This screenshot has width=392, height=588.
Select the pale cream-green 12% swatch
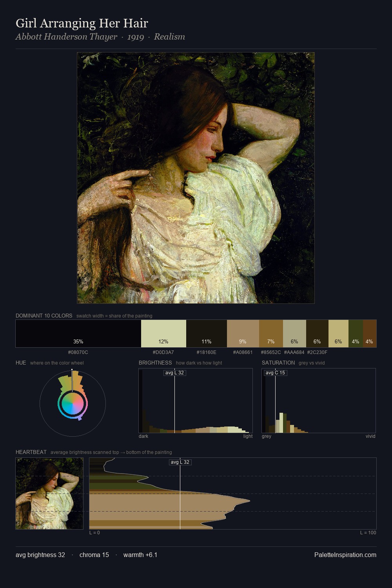163,334
